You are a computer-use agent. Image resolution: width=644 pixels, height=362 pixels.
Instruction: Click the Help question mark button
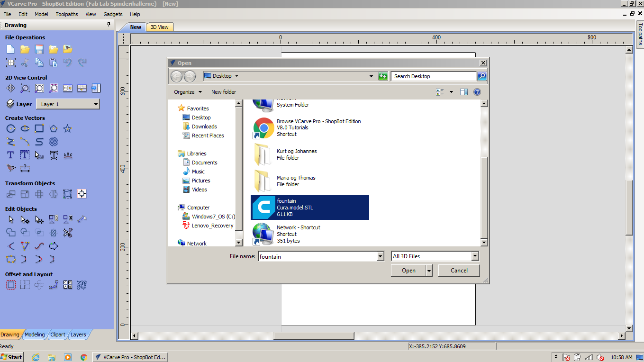477,92
